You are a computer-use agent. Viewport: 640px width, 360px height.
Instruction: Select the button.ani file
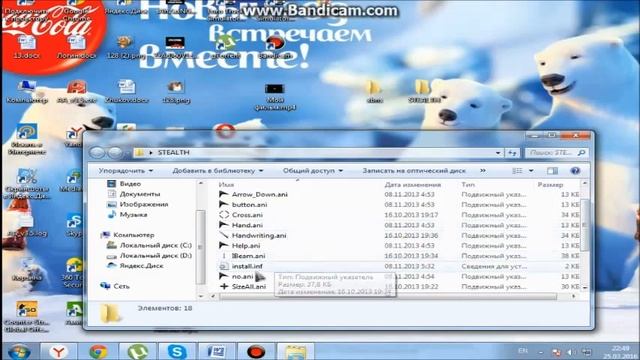click(249, 204)
